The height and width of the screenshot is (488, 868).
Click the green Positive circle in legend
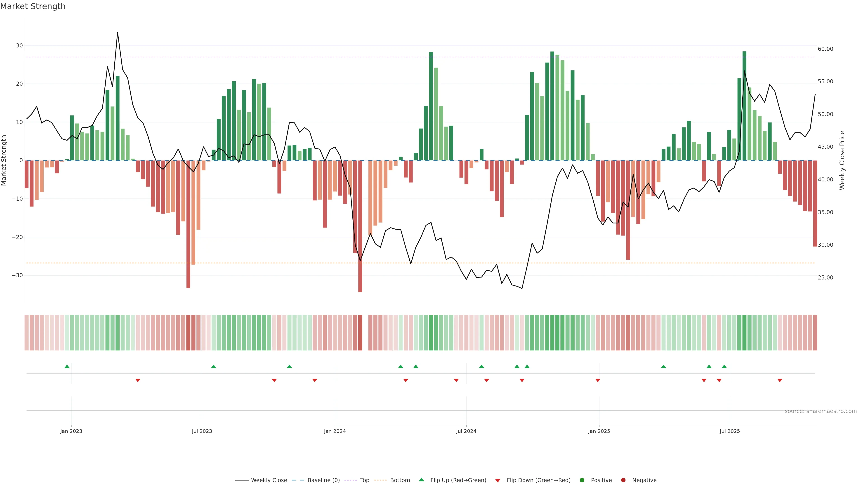[582, 480]
